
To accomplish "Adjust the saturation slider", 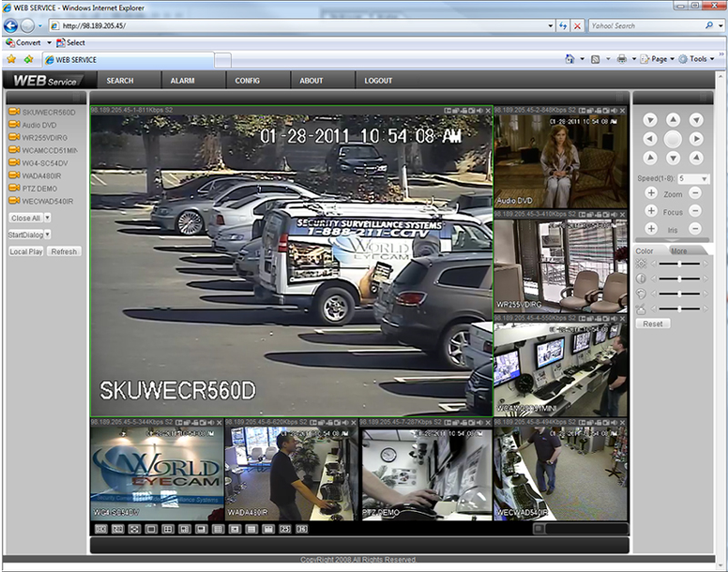I will 679,294.
